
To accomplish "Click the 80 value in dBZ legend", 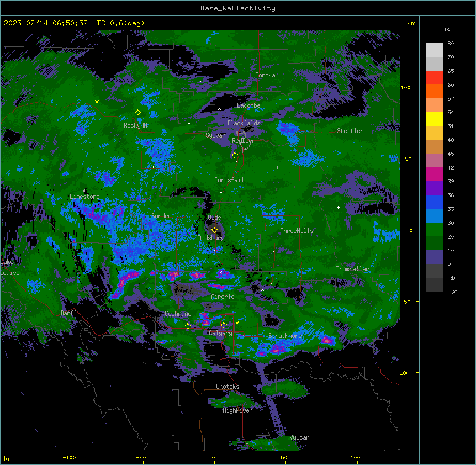I will pyautogui.click(x=451, y=44).
